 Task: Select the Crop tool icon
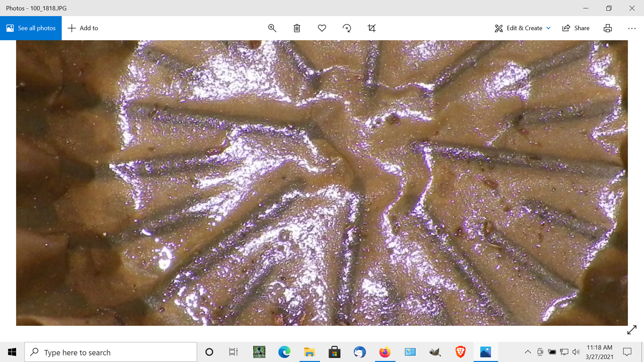coord(372,28)
